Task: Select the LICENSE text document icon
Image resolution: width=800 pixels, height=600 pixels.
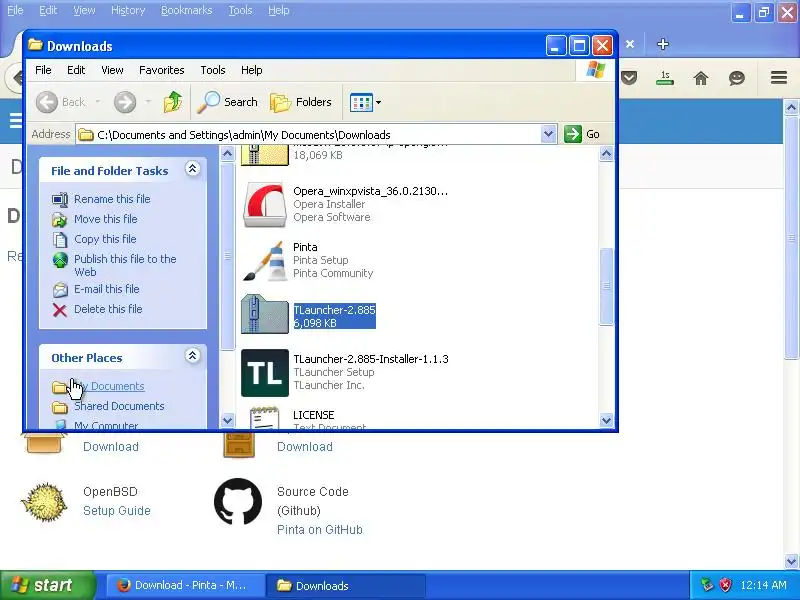Action: [265, 418]
